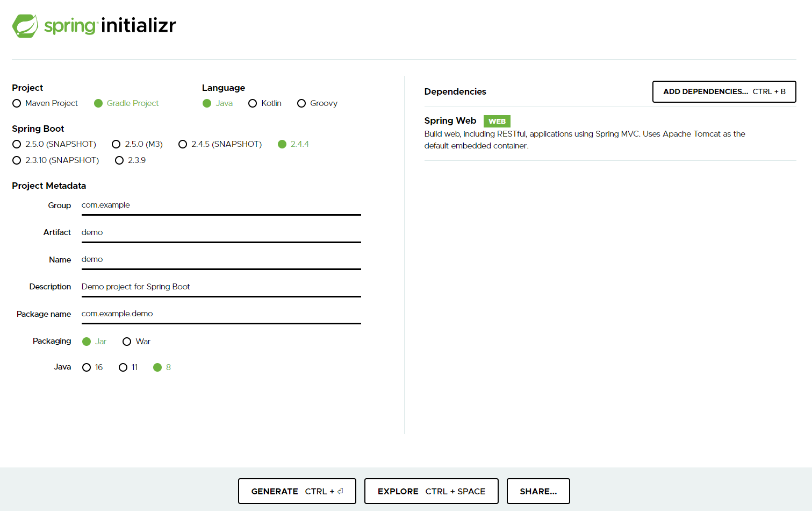
Task: Click the Generate project button
Action: coord(297,491)
